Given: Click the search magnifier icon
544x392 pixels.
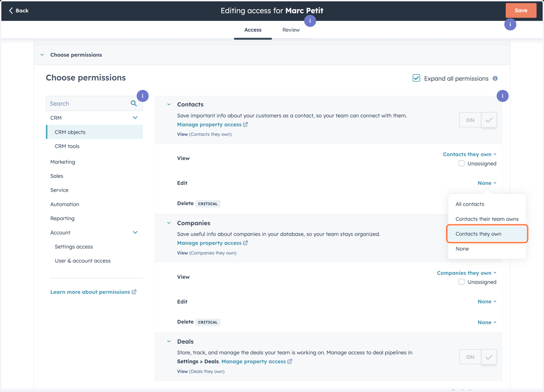Looking at the screenshot, I should 134,103.
